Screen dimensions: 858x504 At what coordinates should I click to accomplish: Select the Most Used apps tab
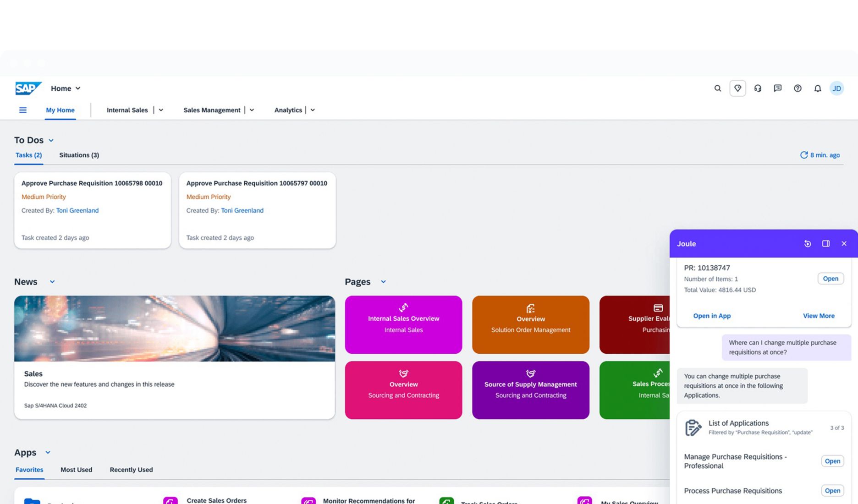[76, 470]
